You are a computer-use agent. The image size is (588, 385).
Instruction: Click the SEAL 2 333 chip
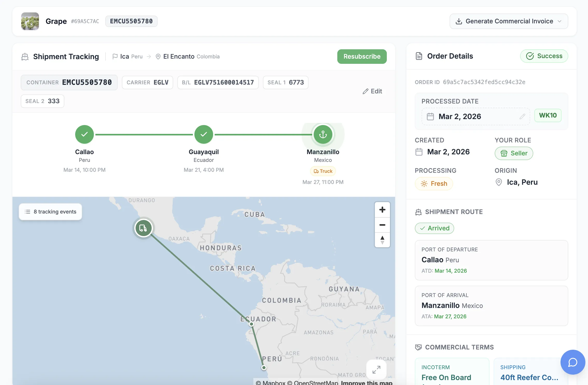click(x=43, y=101)
